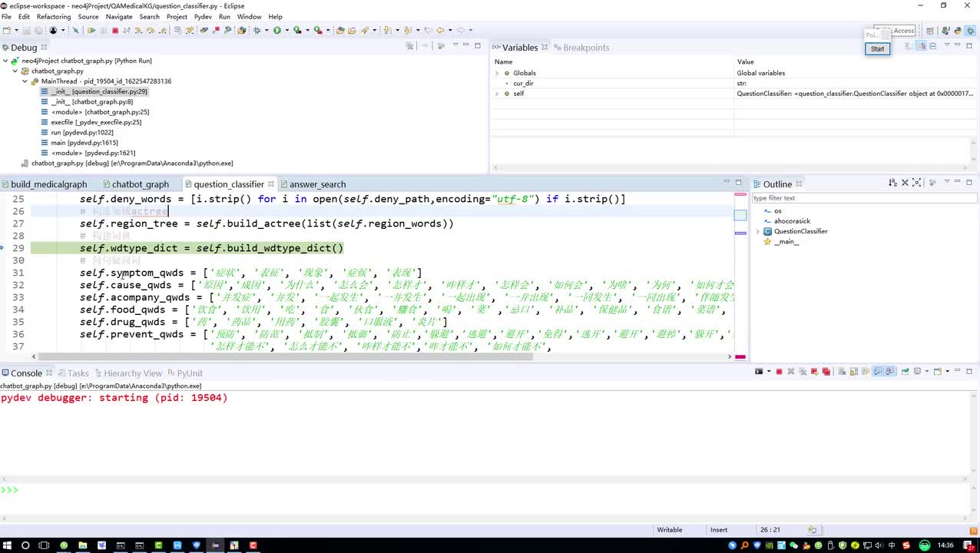Viewport: 980px width, 553px height.
Task: Click the Open Console icon in Console toolbar
Action: coord(937,372)
